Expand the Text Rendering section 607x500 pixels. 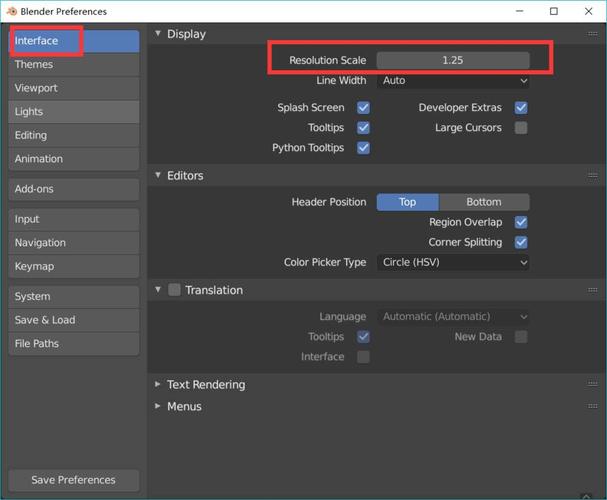(x=205, y=385)
